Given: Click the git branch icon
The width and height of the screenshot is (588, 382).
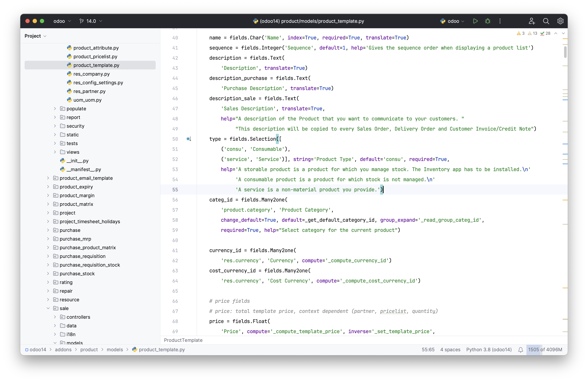Looking at the screenshot, I should point(82,21).
